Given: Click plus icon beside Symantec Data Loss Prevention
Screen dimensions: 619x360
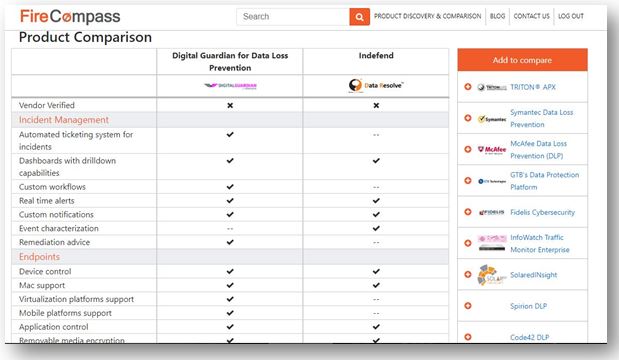Looking at the screenshot, I should [468, 118].
